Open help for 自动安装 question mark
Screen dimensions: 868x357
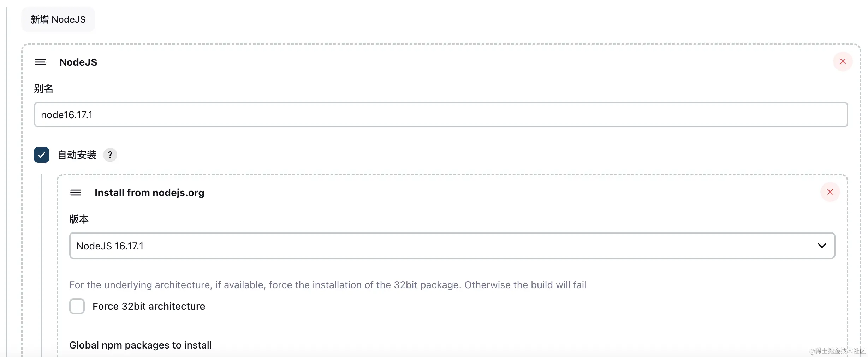pyautogui.click(x=110, y=155)
